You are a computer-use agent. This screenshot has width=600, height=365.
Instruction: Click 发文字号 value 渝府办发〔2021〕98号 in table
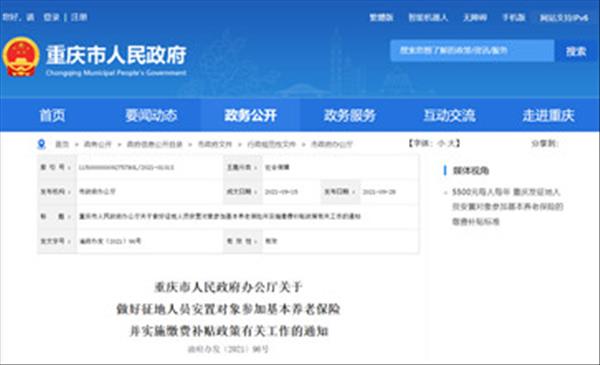coord(110,241)
